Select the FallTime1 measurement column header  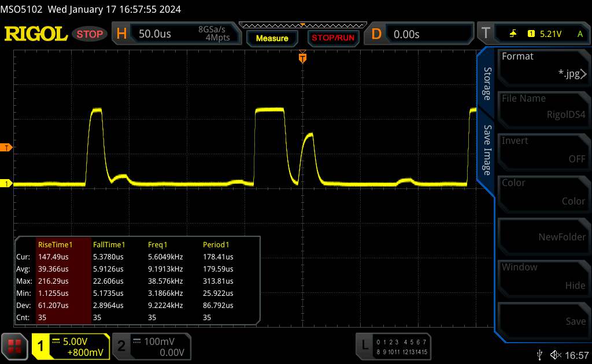(109, 244)
